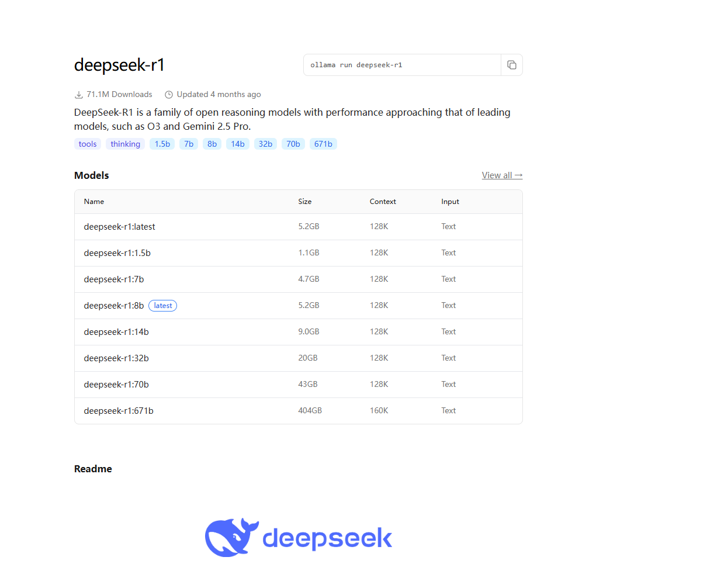Viewport: 714px width, 588px height.
Task: Choose the 70b size tag
Action: pos(293,144)
